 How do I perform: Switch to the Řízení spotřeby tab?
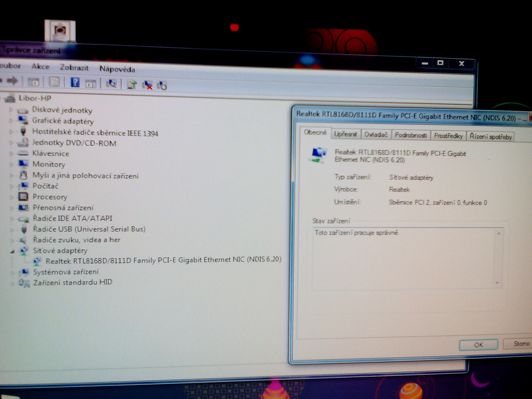(x=491, y=137)
